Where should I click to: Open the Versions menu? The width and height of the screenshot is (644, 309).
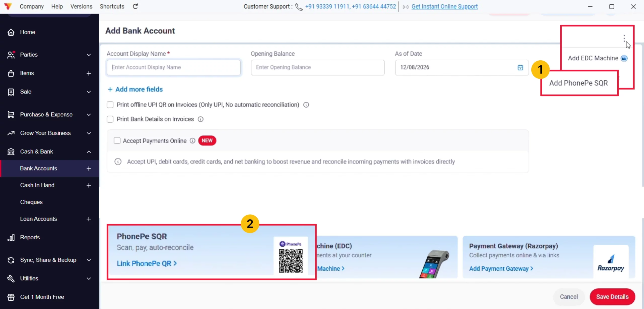pos(81,6)
